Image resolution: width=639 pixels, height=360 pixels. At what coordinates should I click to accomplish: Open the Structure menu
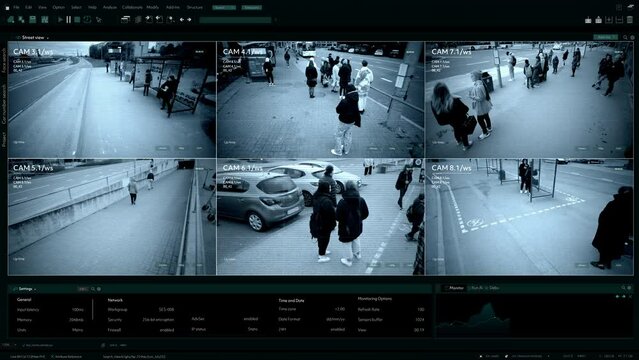pyautogui.click(x=194, y=7)
